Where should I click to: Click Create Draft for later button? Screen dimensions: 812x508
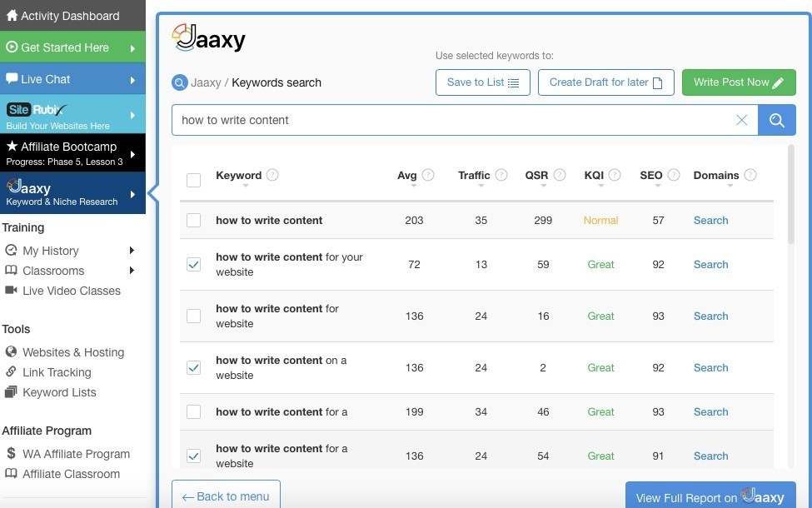(606, 82)
